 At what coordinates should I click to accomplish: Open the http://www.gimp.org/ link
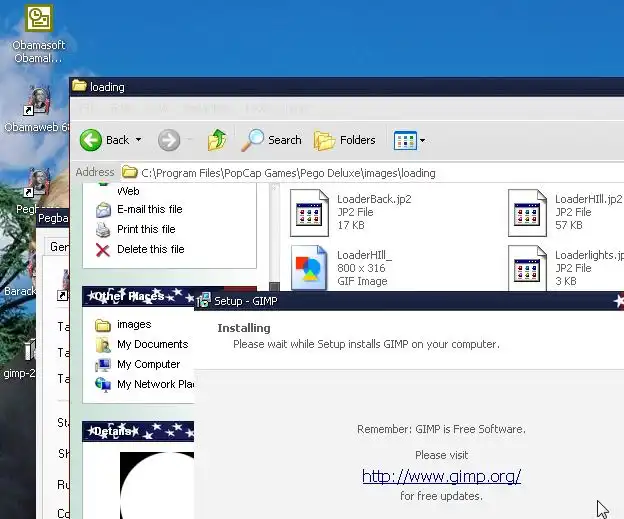(x=441, y=476)
